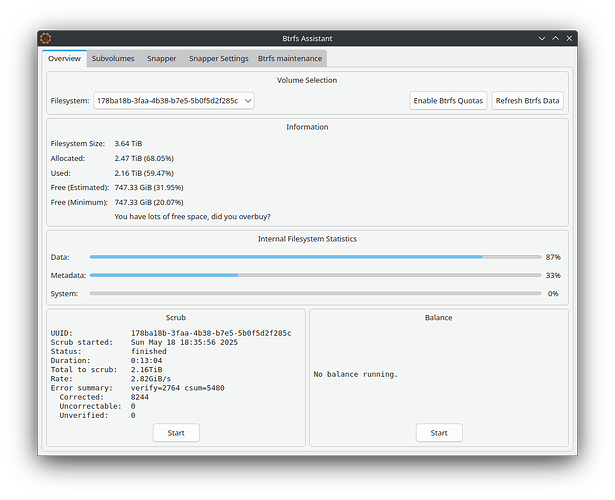This screenshot has width=615, height=500.
Task: Click the 'Unverified:' label in scrub output
Action: pyautogui.click(x=84, y=415)
